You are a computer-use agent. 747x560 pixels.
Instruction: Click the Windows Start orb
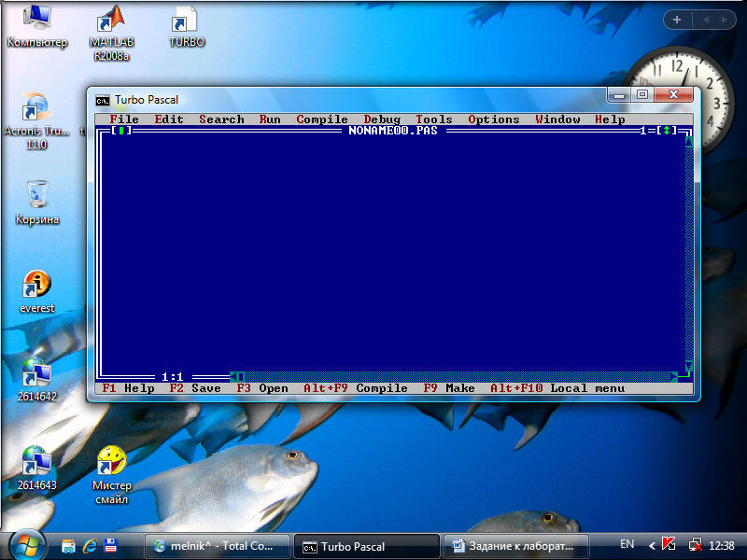[28, 545]
